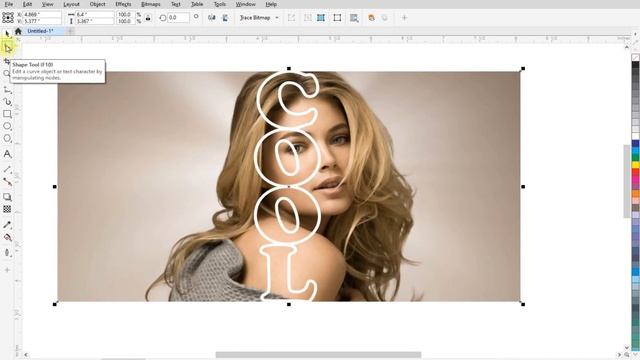The image size is (640, 360).
Task: Open the Bitmaps menu
Action: click(151, 4)
